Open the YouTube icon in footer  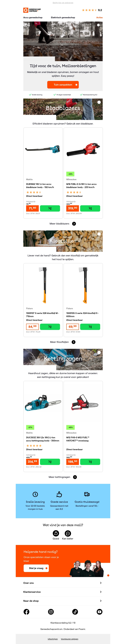coord(99,611)
